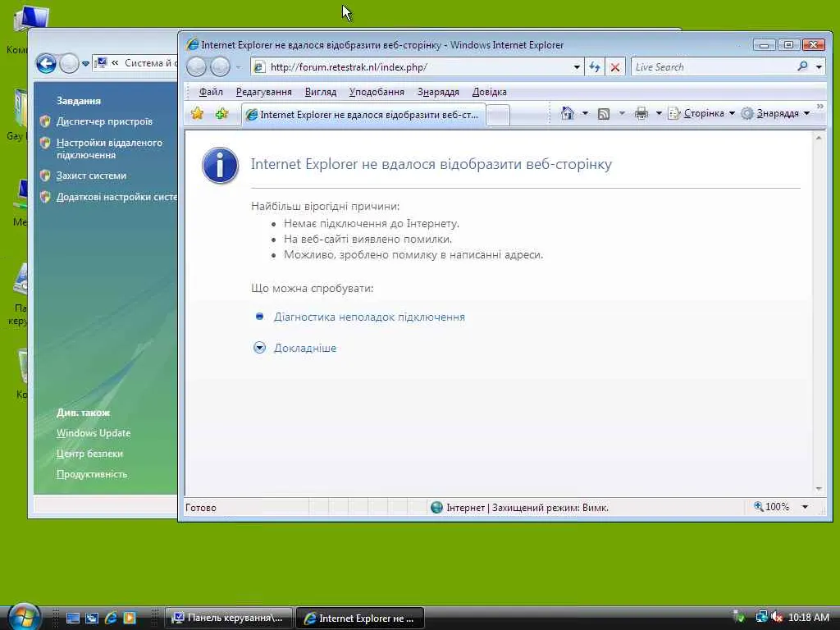Switch to Панель керування taskbar button
The height and width of the screenshot is (630, 840).
pyautogui.click(x=230, y=618)
